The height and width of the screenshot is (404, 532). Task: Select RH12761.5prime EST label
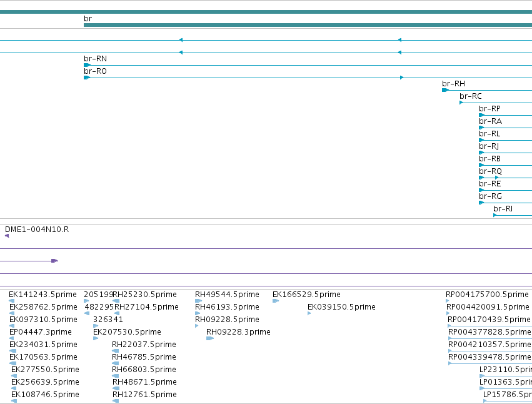(144, 395)
